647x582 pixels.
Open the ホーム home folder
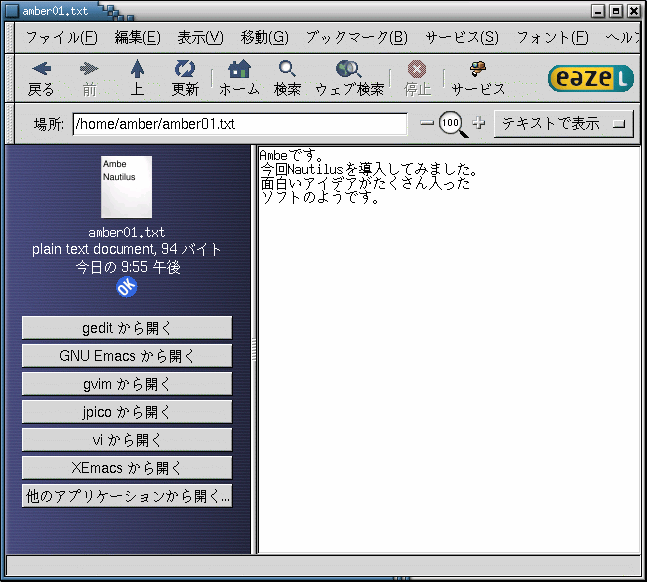click(x=239, y=77)
